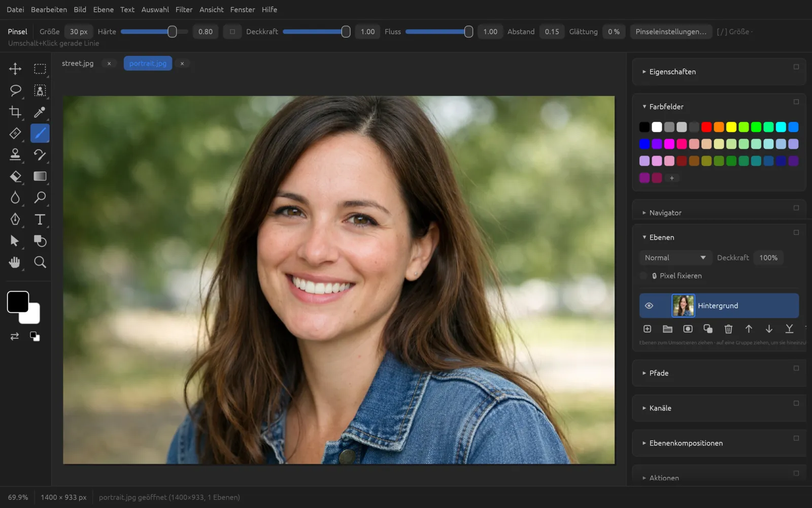
Task: Pick the Hand tool
Action: coord(15,262)
